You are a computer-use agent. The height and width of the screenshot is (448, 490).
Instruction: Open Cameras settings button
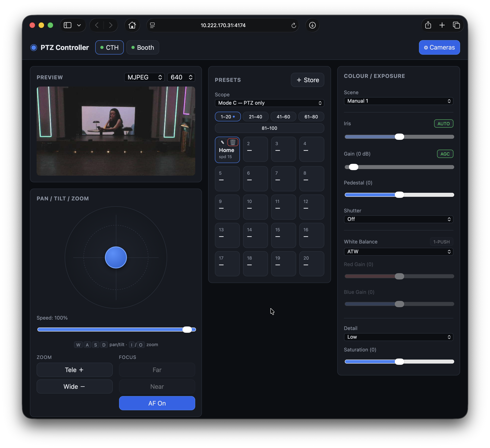click(x=439, y=47)
